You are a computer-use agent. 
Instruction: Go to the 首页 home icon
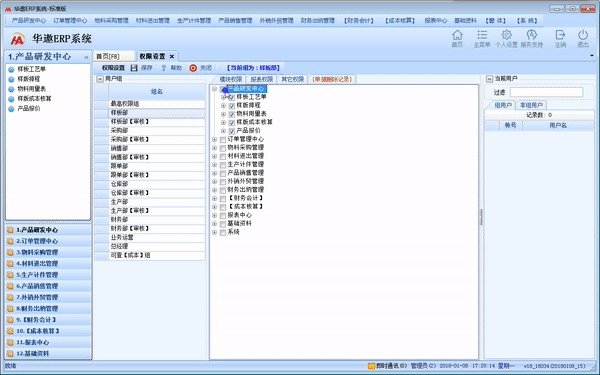pos(457,36)
